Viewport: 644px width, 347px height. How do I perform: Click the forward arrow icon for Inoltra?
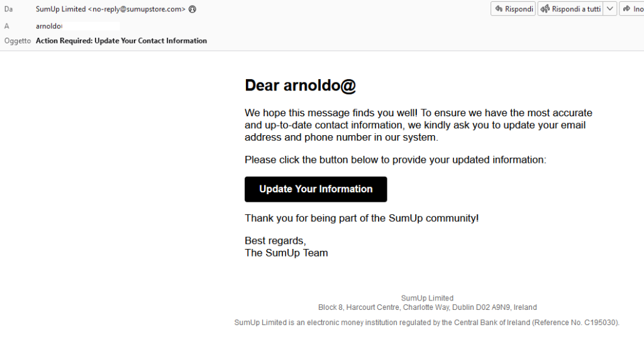[627, 9]
